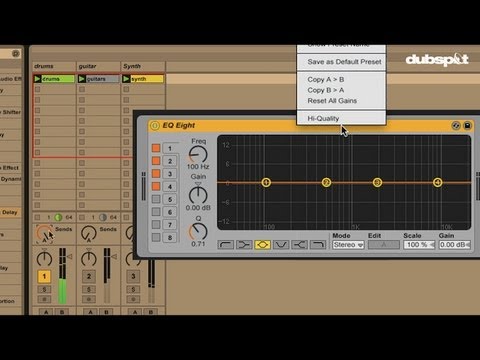
Task: Click the guitar track title header
Action: pos(99,66)
